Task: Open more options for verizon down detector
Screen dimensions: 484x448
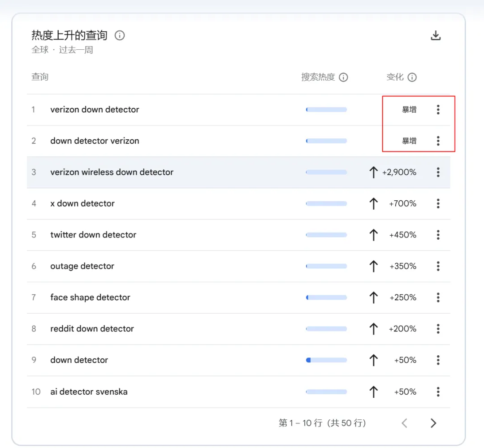Action: point(438,109)
